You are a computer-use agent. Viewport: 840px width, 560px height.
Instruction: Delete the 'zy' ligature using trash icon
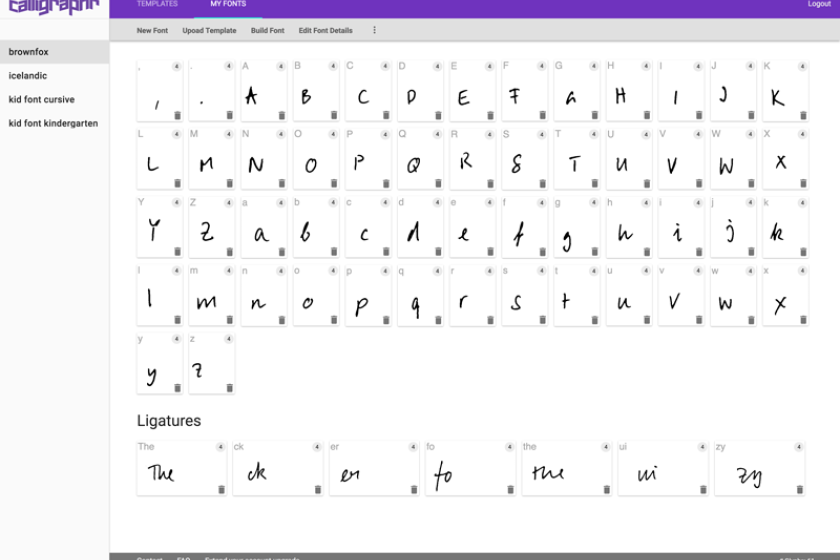800,489
